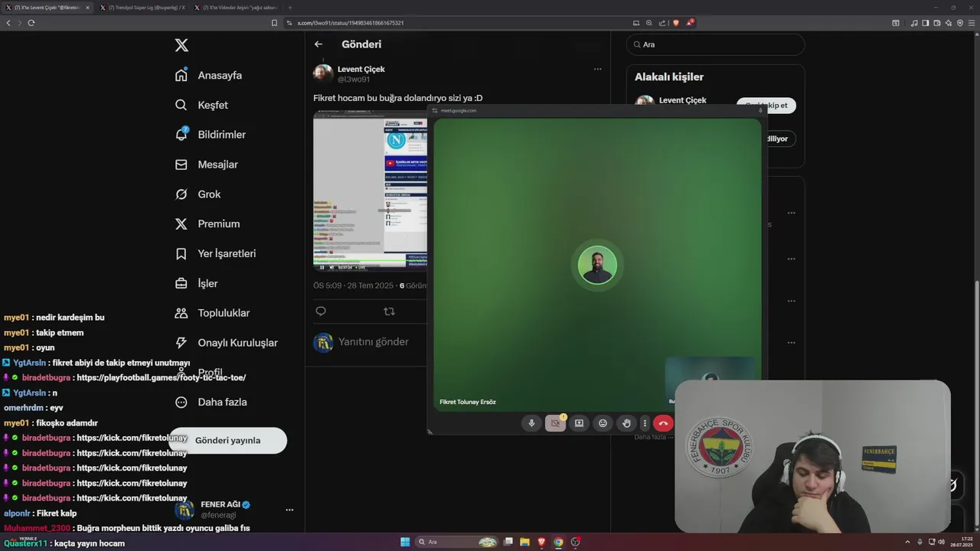
Task: Click Yanıtını gönder reply field
Action: (374, 342)
